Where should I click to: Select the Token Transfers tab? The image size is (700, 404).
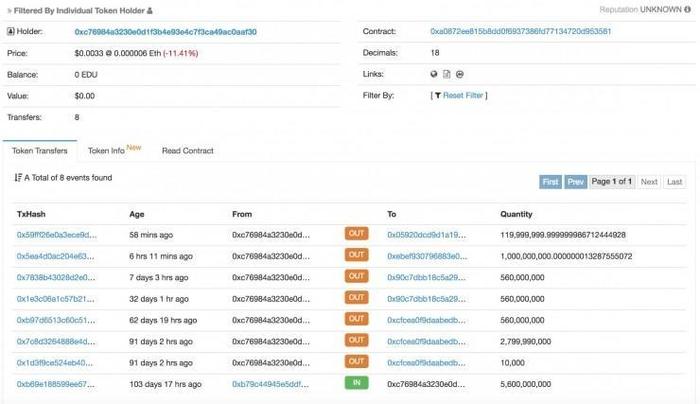click(x=40, y=151)
